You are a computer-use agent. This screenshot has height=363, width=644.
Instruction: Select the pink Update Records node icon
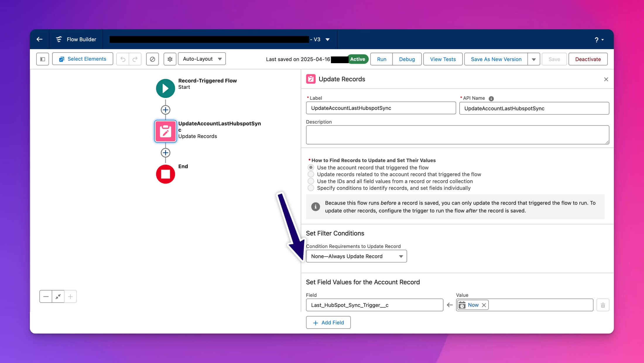point(165,131)
